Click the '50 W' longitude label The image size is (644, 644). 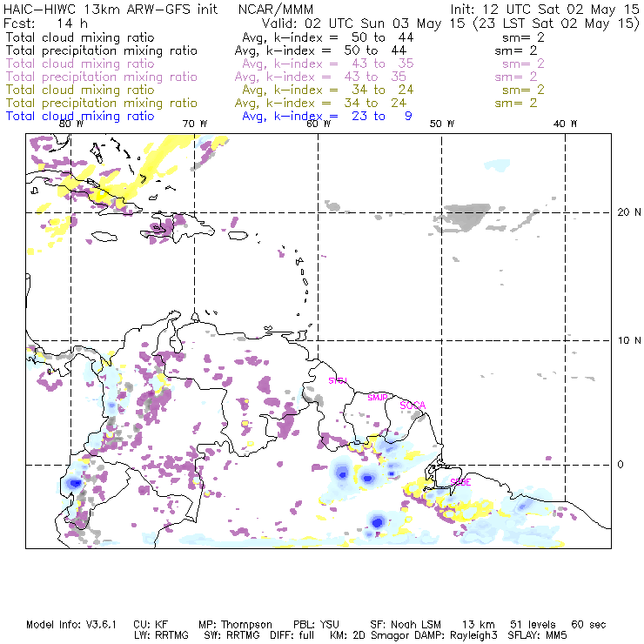coord(442,124)
